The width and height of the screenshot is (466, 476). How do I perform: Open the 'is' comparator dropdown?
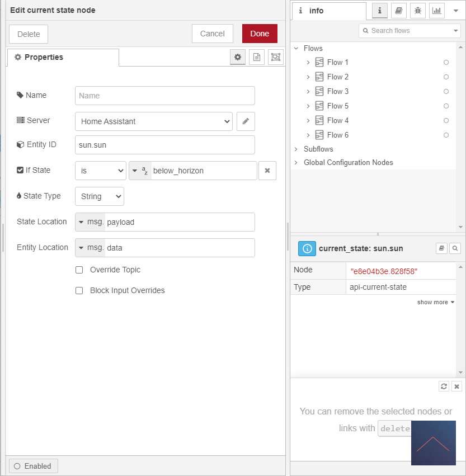[101, 171]
